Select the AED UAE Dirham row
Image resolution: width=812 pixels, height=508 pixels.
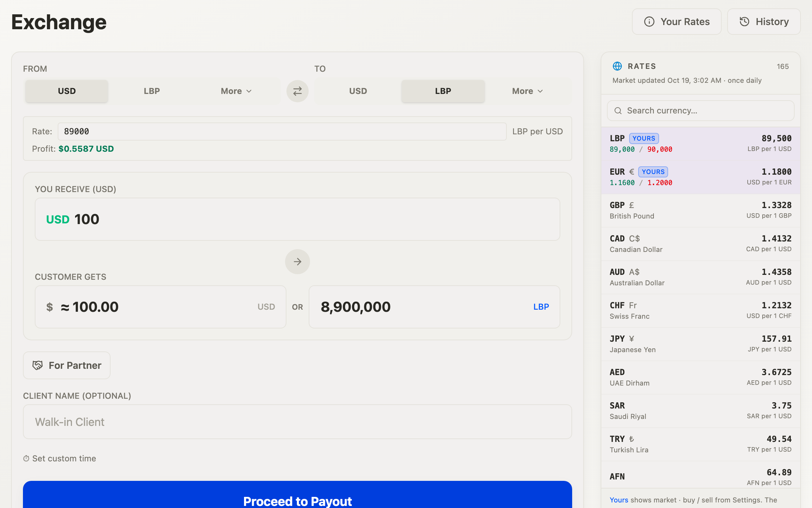[x=701, y=378]
